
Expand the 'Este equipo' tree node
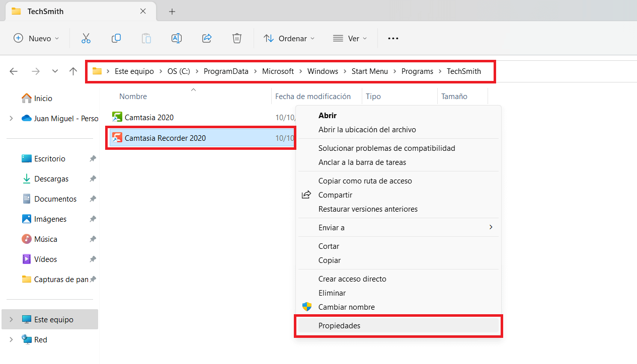click(11, 320)
